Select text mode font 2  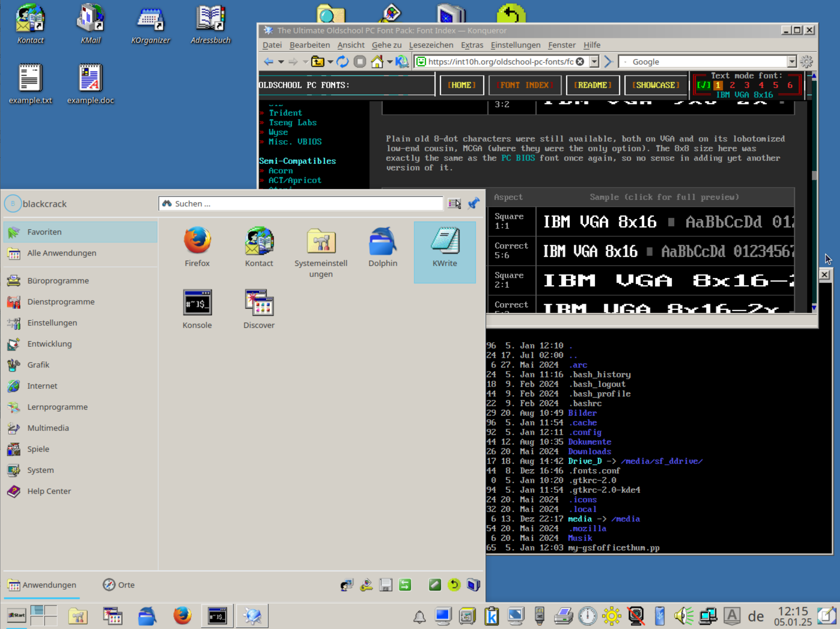coord(732,85)
